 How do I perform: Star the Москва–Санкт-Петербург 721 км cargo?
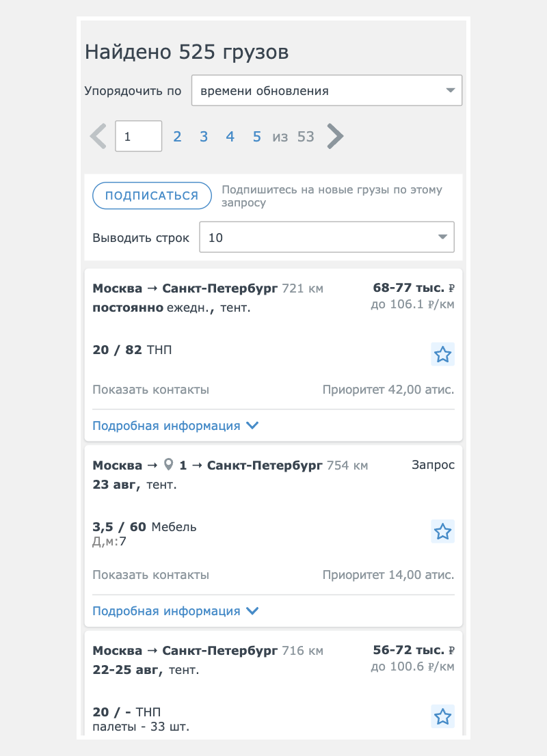[443, 355]
